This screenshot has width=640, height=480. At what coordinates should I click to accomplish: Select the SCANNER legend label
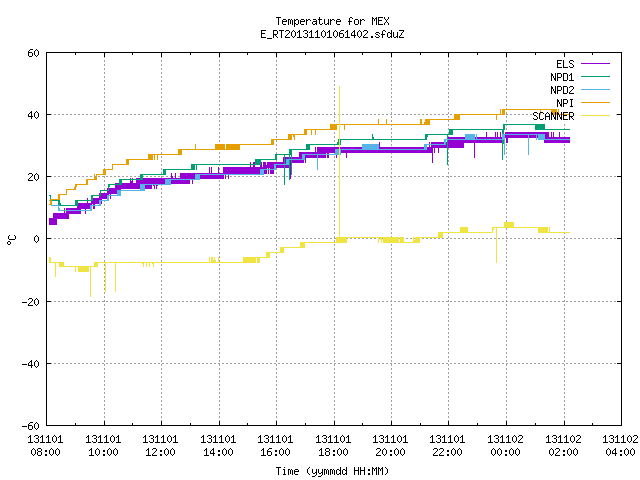click(x=553, y=116)
